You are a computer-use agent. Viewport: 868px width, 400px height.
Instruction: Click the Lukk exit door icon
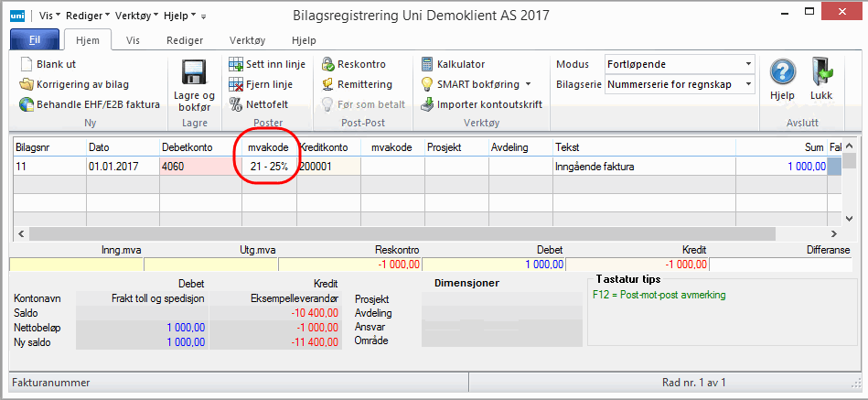click(820, 73)
